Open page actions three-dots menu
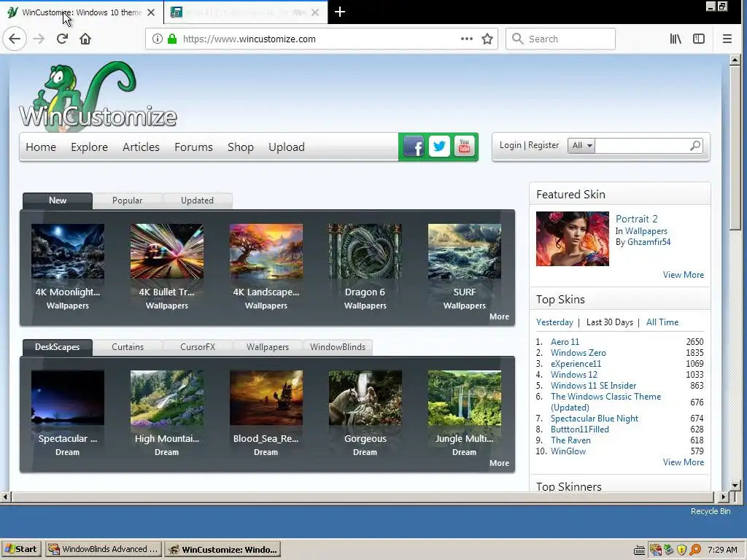The height and width of the screenshot is (560, 747). pyautogui.click(x=467, y=39)
